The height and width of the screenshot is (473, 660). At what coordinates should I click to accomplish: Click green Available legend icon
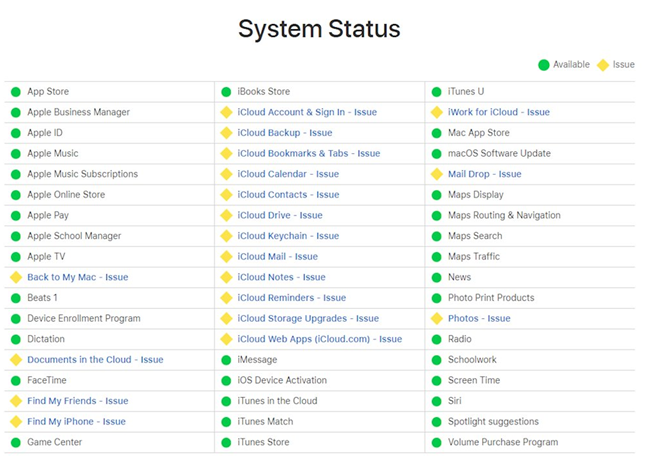(x=544, y=65)
